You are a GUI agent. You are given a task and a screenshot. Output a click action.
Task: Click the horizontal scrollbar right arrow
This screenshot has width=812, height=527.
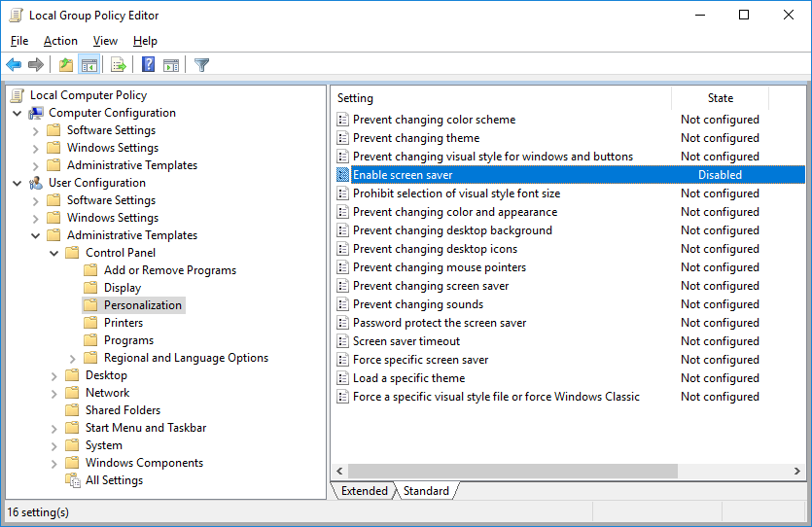click(797, 471)
